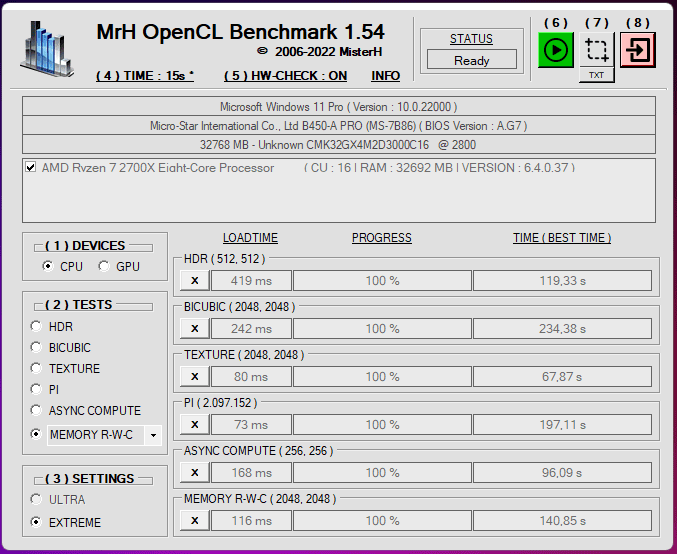Toggle the (5) HW-CHECK : ON link
This screenshot has width=677, height=554.
coord(285,76)
